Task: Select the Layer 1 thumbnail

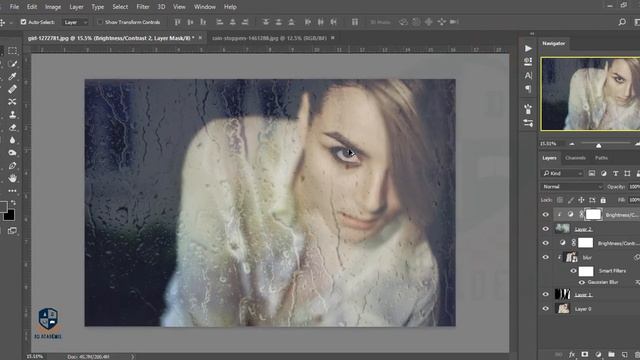Action: [563, 294]
